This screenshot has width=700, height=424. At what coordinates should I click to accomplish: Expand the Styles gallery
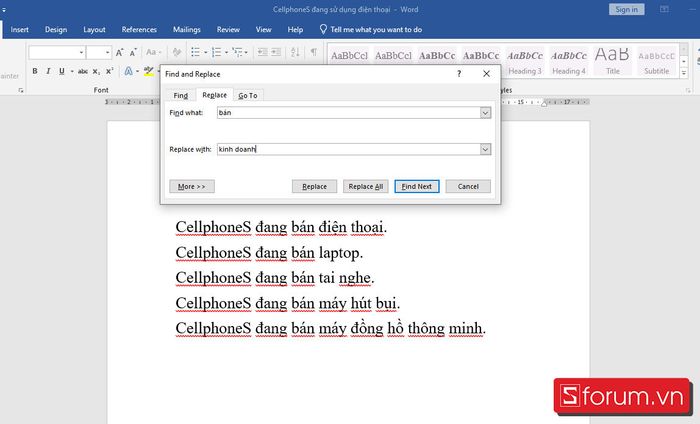click(x=683, y=73)
